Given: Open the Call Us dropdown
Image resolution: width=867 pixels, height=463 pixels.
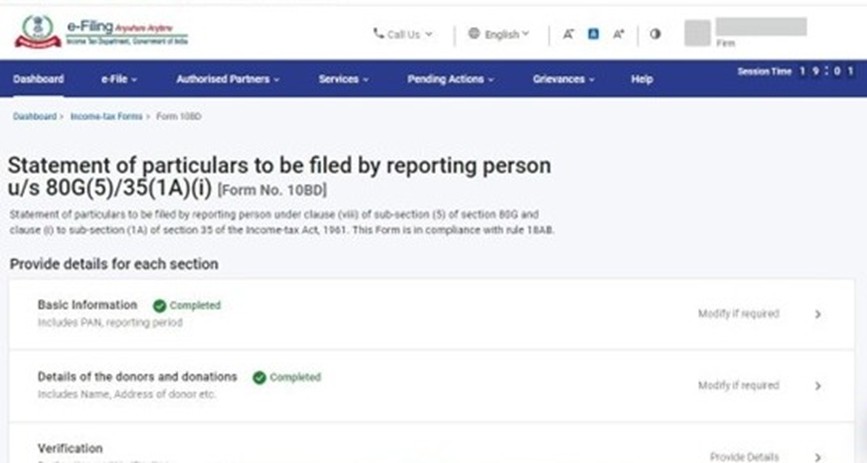Looking at the screenshot, I should tap(403, 34).
